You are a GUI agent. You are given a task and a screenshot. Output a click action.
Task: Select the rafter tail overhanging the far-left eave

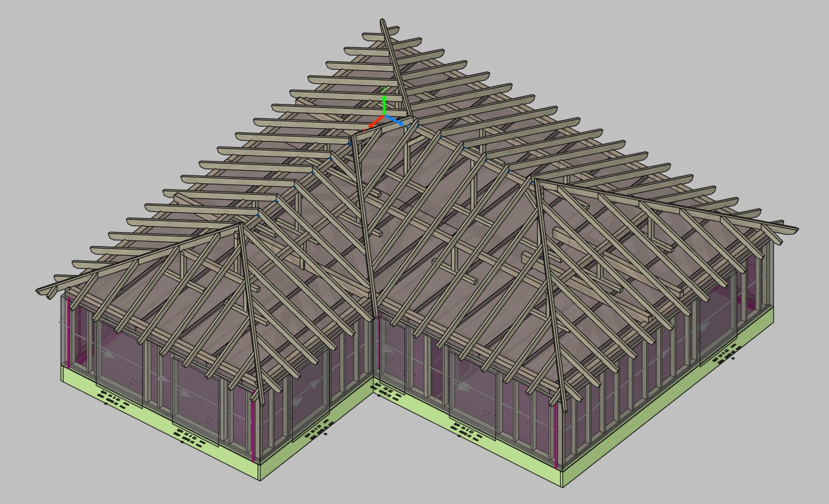click(x=52, y=288)
